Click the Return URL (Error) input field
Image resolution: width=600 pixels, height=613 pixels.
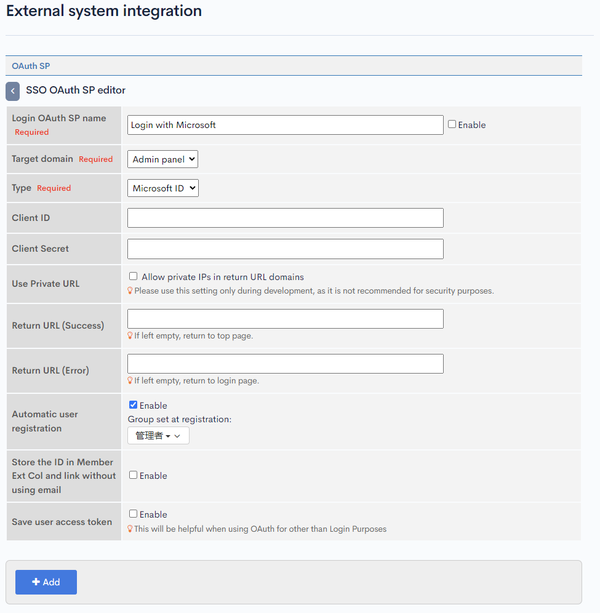point(285,364)
